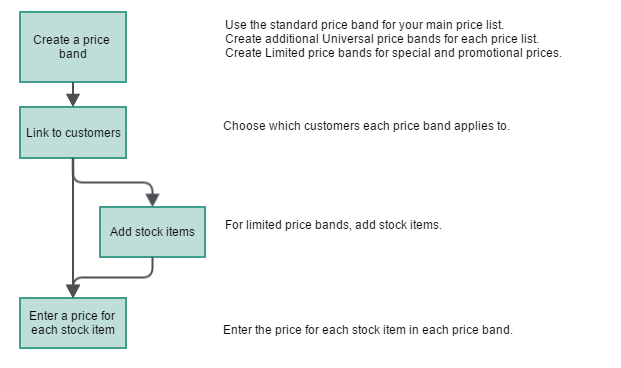Click text 'Use the standard price band' line
Screen dimensions: 621x368
364,25
